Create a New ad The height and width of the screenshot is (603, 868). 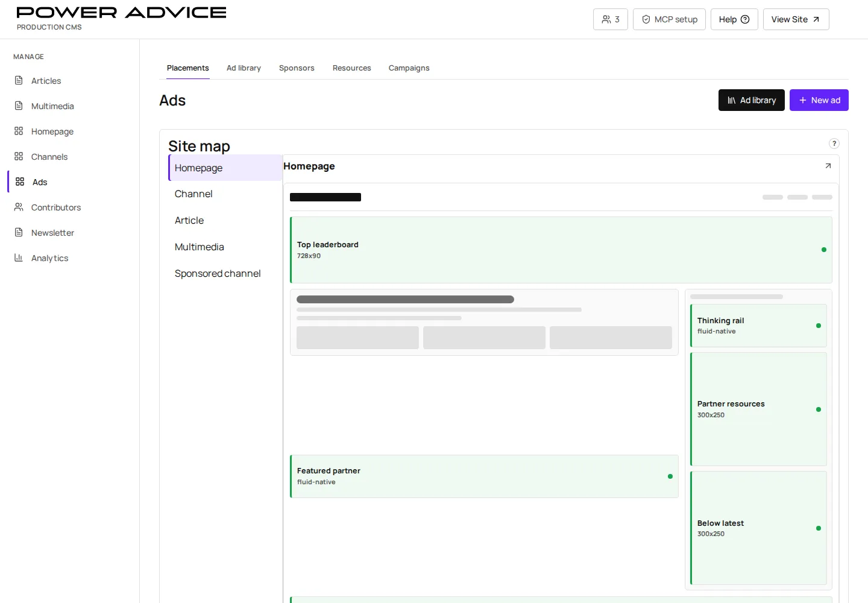point(819,100)
